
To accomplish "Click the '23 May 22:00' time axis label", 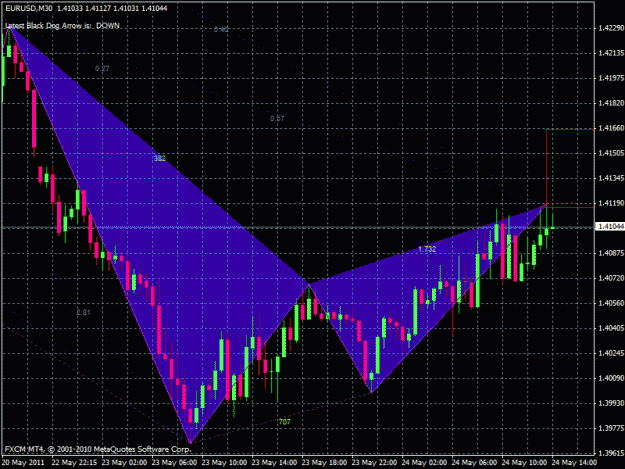I will point(374,463).
